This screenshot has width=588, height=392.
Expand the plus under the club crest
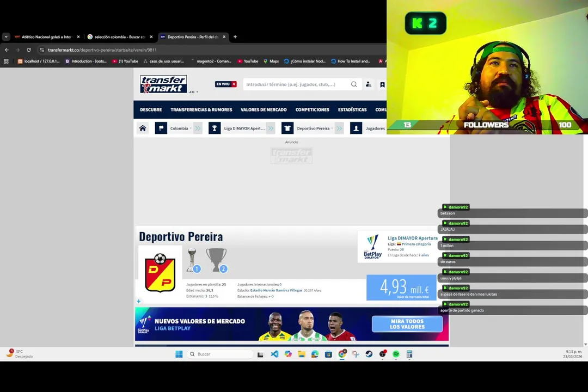tap(139, 301)
